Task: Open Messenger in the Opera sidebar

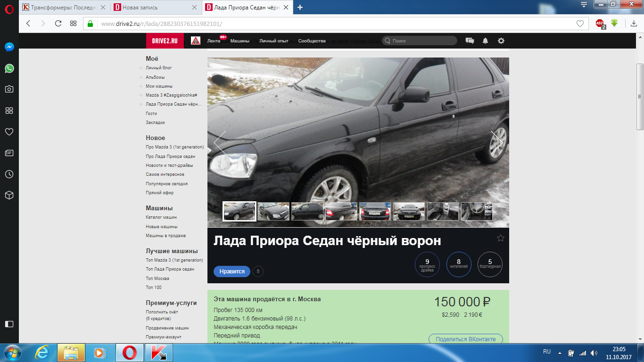Action: point(9,47)
